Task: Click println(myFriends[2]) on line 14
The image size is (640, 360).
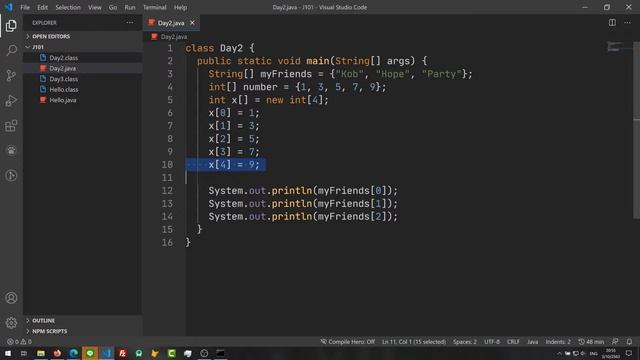Action: click(331, 217)
